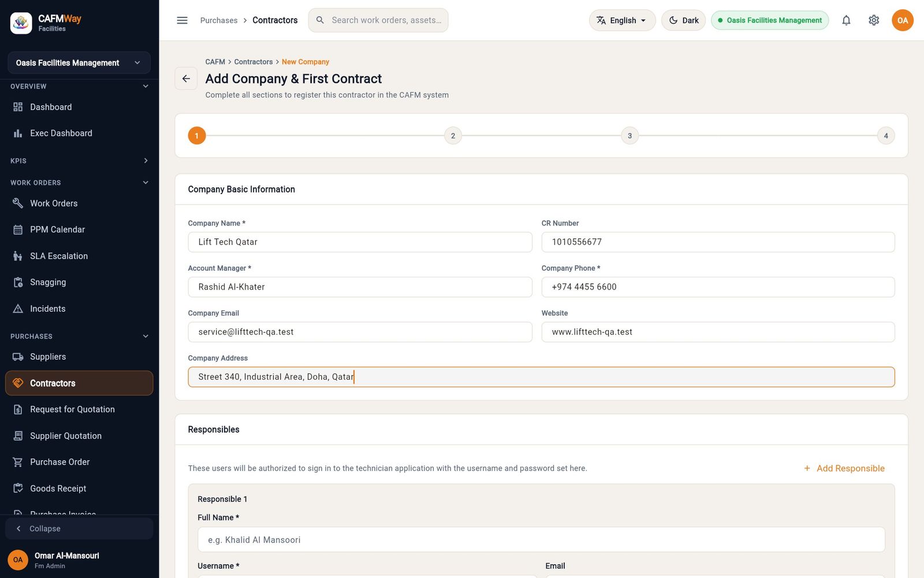
Task: Click the Supplier Quotation icon
Action: (18, 436)
